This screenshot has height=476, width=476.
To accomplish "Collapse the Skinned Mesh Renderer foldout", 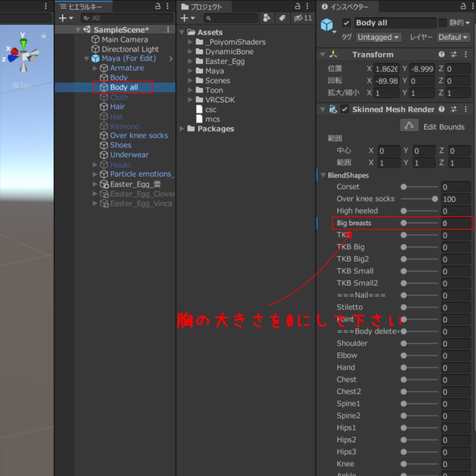I will click(323, 110).
